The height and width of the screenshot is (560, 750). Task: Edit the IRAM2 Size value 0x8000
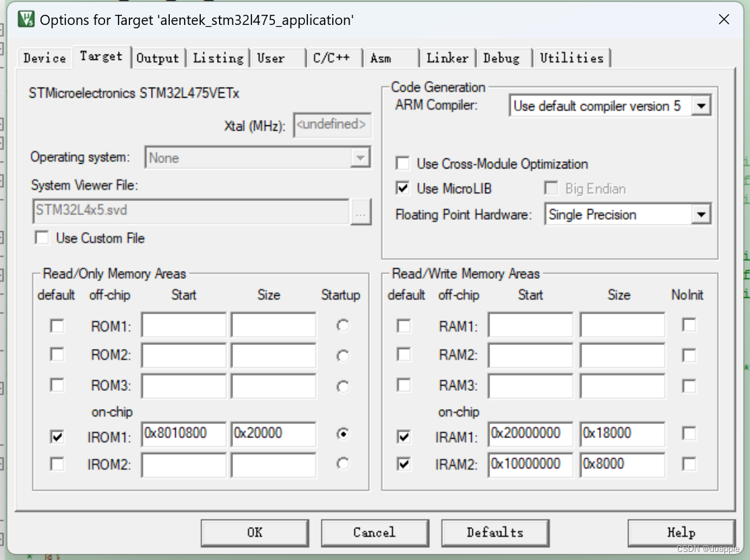click(x=622, y=465)
